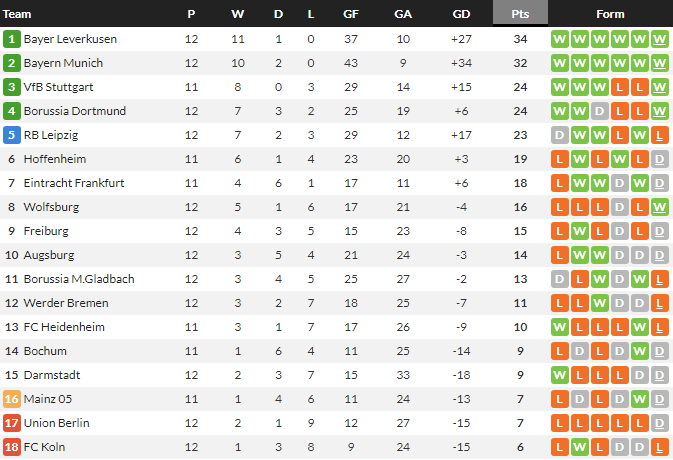The image size is (673, 460).
Task: Go to the Hoffenheim team page
Action: point(54,159)
